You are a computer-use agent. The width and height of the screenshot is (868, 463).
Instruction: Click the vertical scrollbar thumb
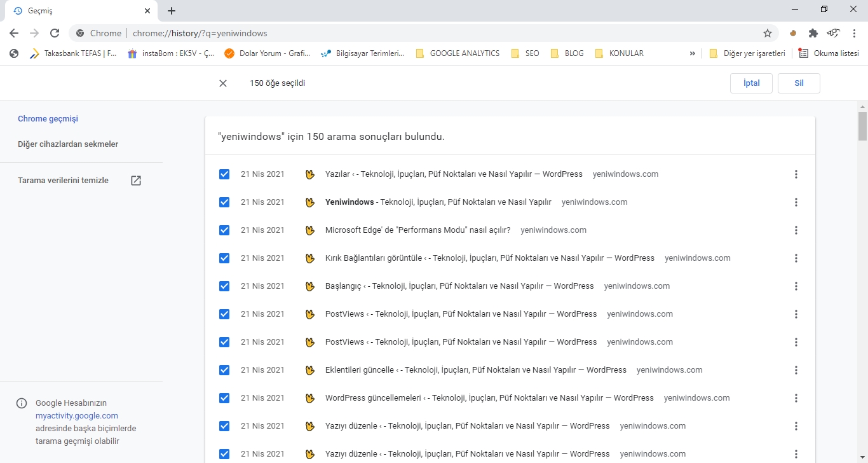click(862, 126)
